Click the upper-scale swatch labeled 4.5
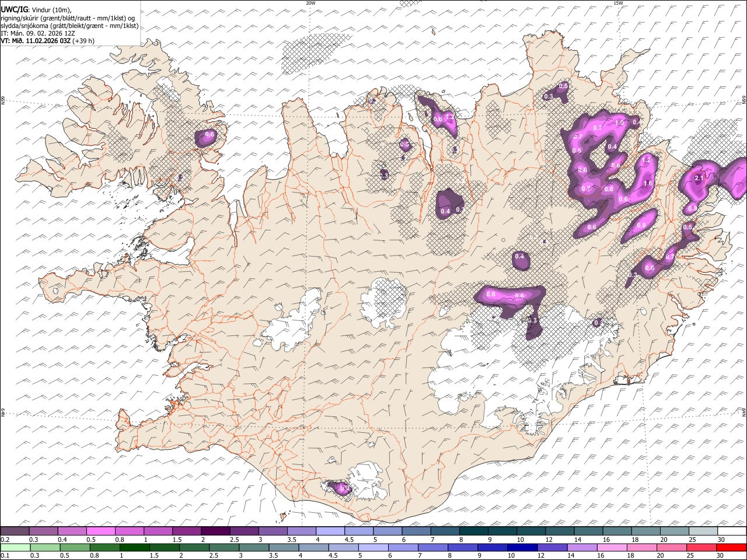This screenshot has height=560, width=747. (359, 531)
